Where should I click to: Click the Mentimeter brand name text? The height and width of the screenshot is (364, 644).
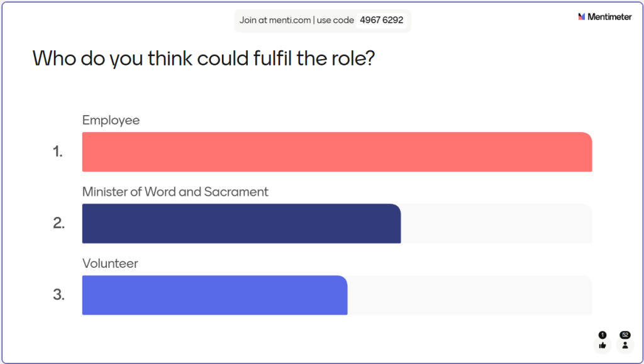tap(609, 17)
